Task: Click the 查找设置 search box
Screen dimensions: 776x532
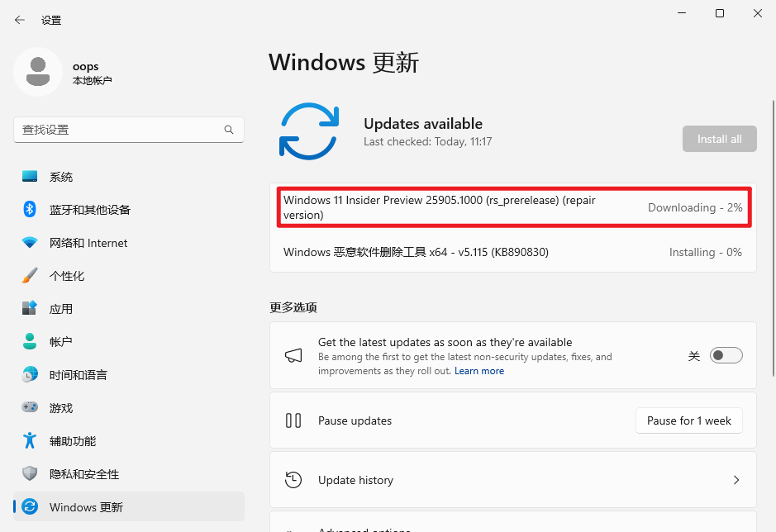Action: pos(120,130)
